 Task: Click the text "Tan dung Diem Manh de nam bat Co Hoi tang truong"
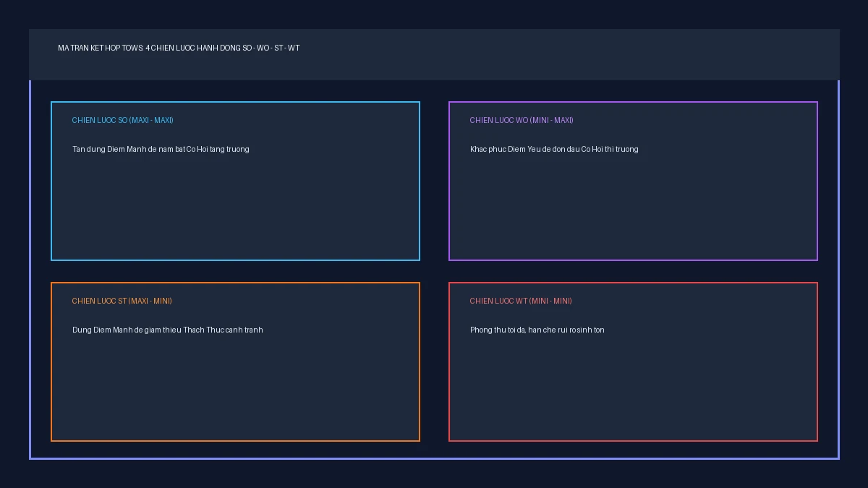coord(161,149)
